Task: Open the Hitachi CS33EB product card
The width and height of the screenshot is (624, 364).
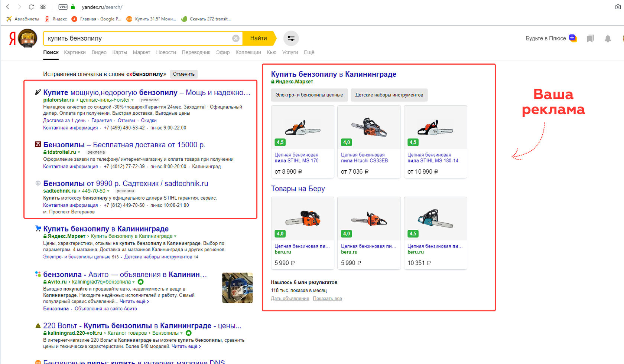Action: tap(369, 142)
